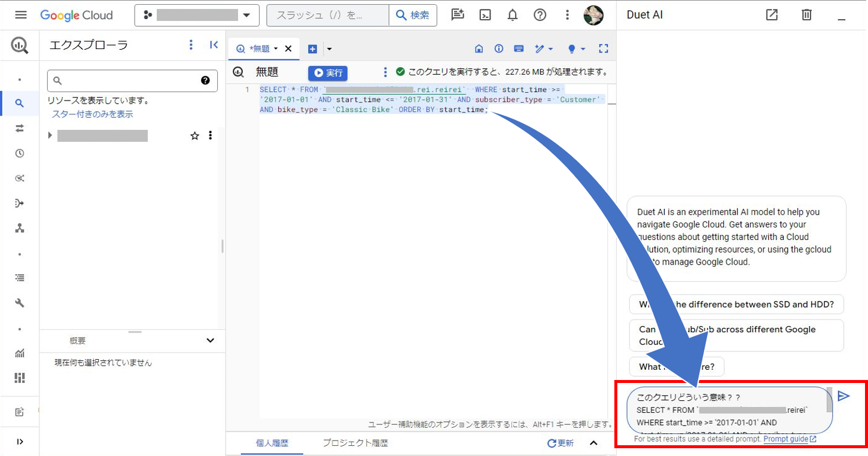Activate Cloud Shell terminal icon
868x456 pixels.
point(485,15)
